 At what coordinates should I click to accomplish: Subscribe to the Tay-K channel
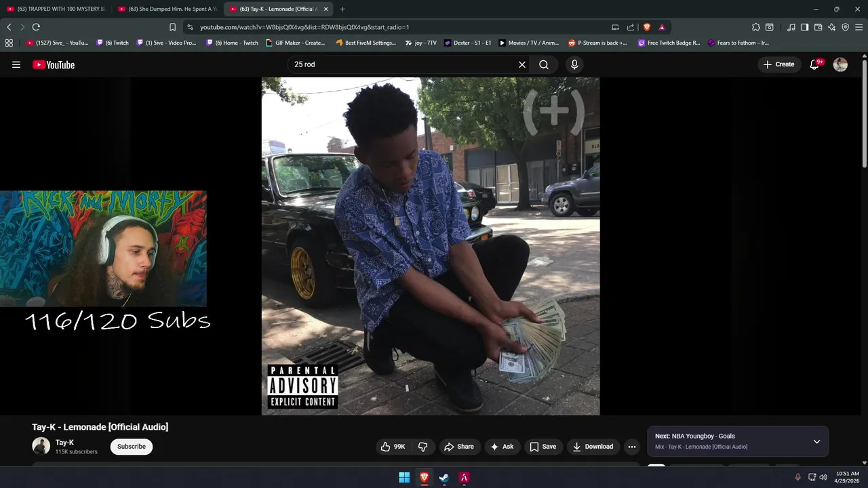[x=132, y=447]
